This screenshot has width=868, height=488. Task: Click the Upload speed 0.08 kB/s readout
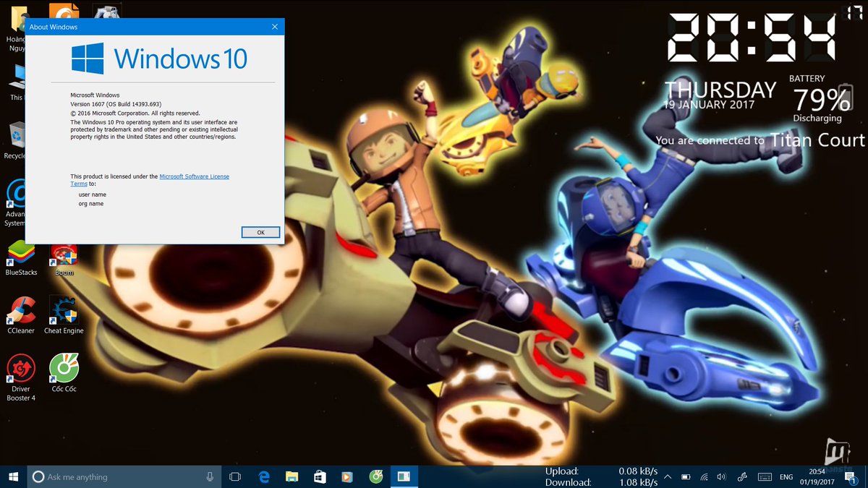601,471
